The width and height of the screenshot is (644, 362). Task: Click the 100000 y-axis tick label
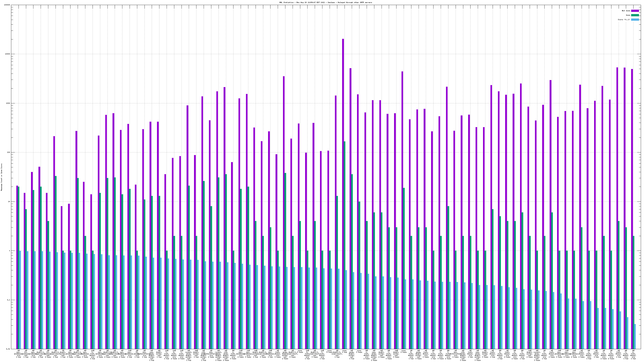[x=7, y=5]
